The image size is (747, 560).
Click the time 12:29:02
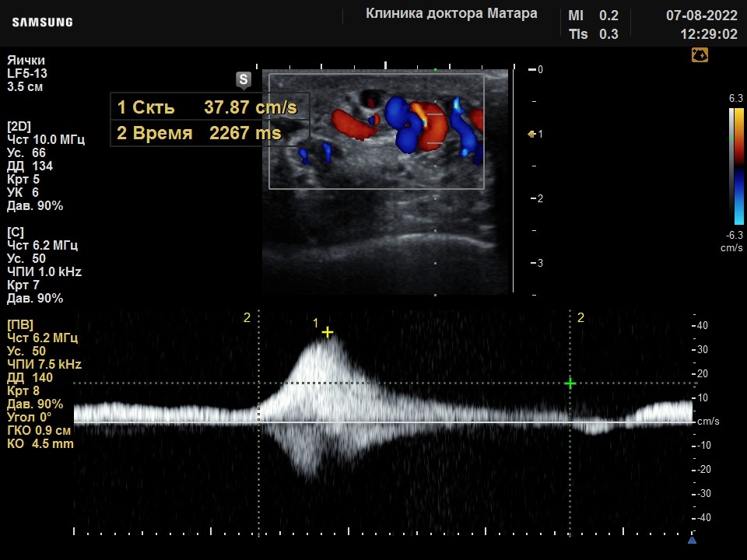tap(708, 34)
